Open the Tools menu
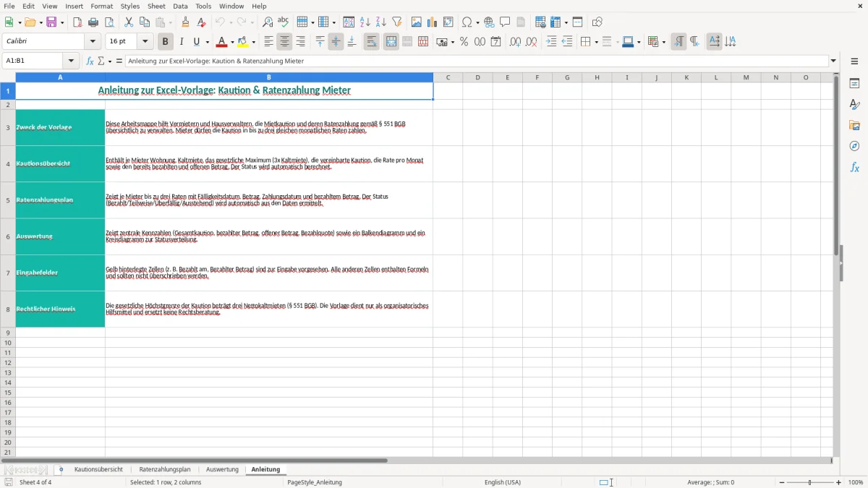Viewport: 868px width, 488px height. coord(203,6)
